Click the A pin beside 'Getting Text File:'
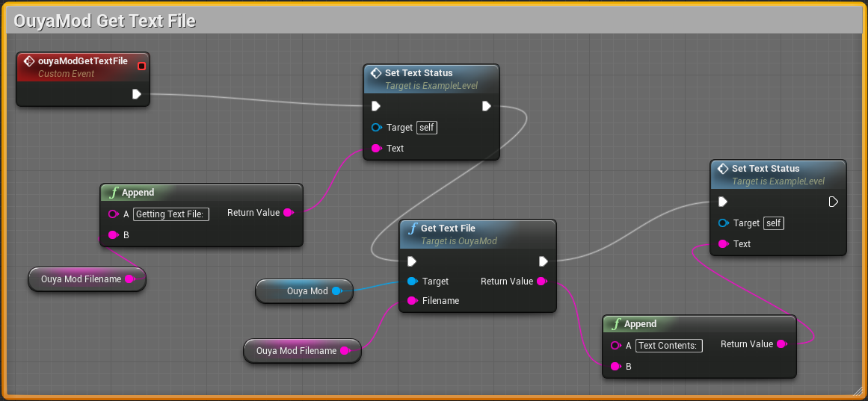This screenshot has width=868, height=401. tap(113, 214)
